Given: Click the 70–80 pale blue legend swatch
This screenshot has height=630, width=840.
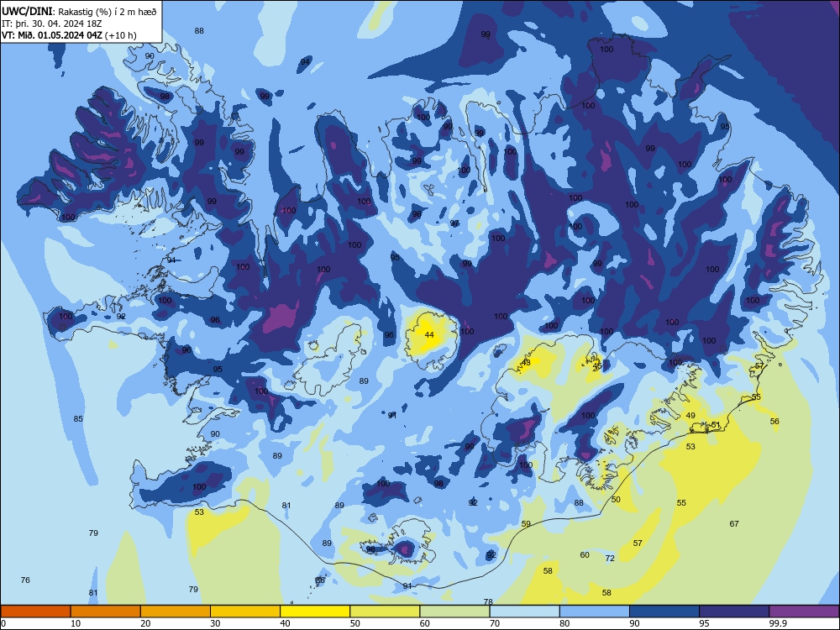Looking at the screenshot, I should point(525,612).
